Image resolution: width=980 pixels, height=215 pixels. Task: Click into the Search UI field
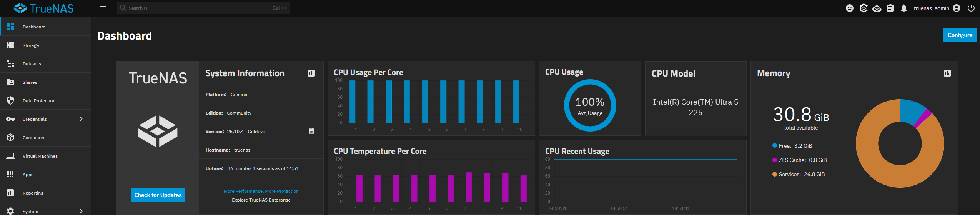[x=203, y=8]
